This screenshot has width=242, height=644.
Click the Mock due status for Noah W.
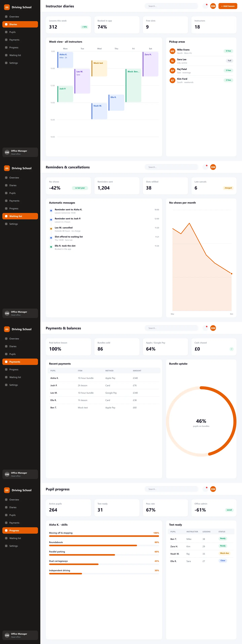tap(225, 553)
